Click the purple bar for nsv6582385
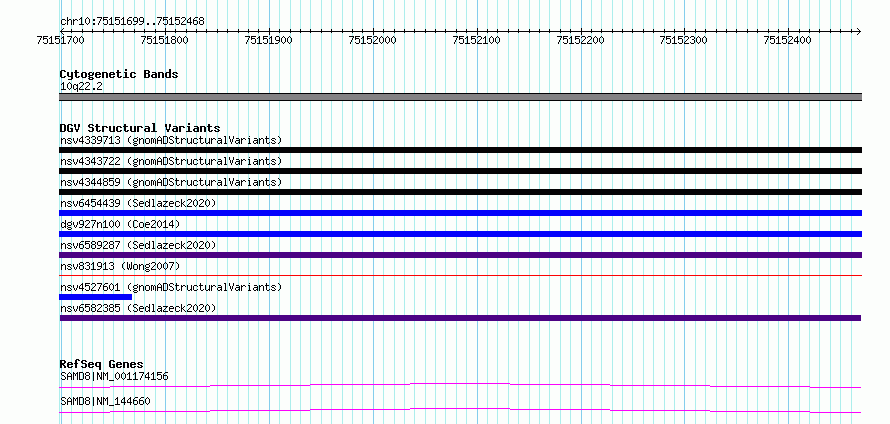The width and height of the screenshot is (890, 424). click(x=460, y=318)
